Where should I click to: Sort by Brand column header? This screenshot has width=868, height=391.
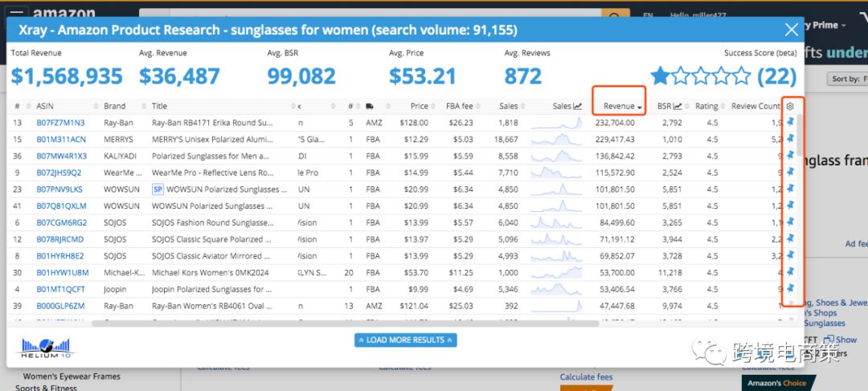tap(114, 106)
